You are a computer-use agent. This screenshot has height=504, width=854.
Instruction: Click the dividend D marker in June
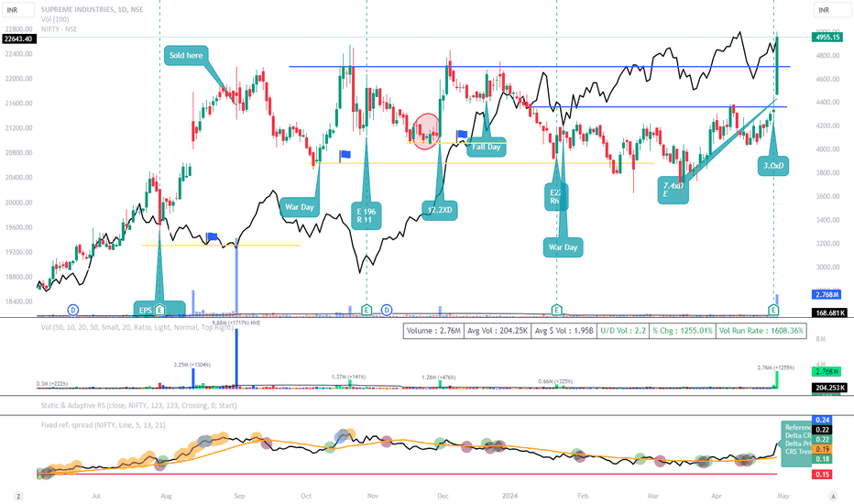(x=73, y=310)
